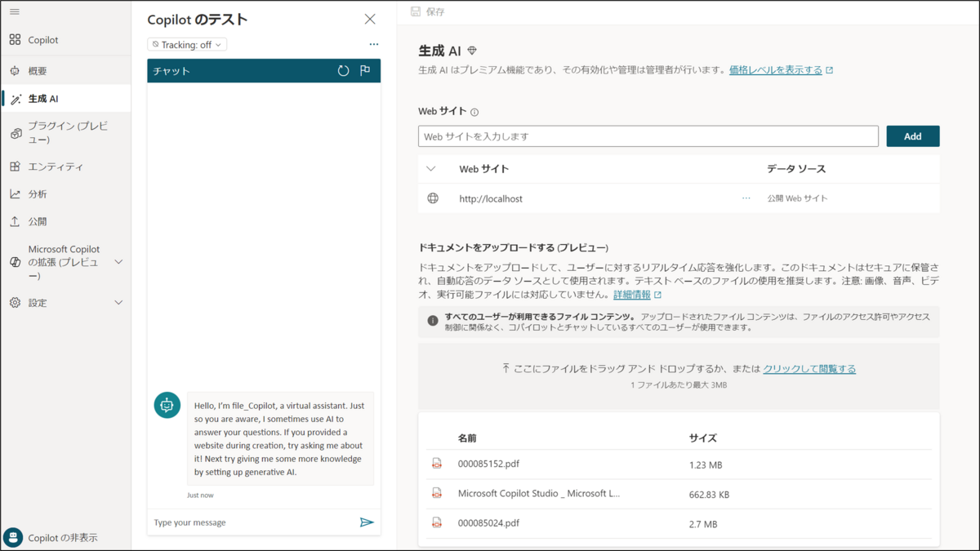Click the 設定 gear icon
The width and height of the screenshot is (980, 551).
point(15,303)
